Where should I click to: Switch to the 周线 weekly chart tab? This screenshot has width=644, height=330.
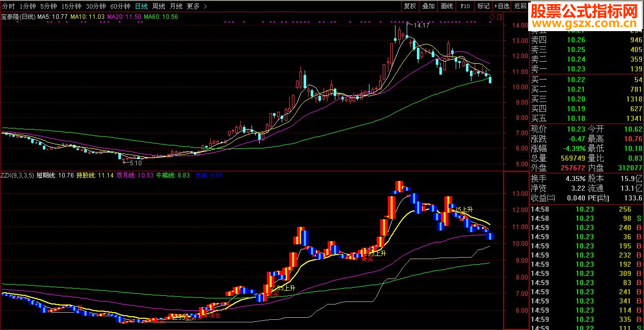(159, 6)
